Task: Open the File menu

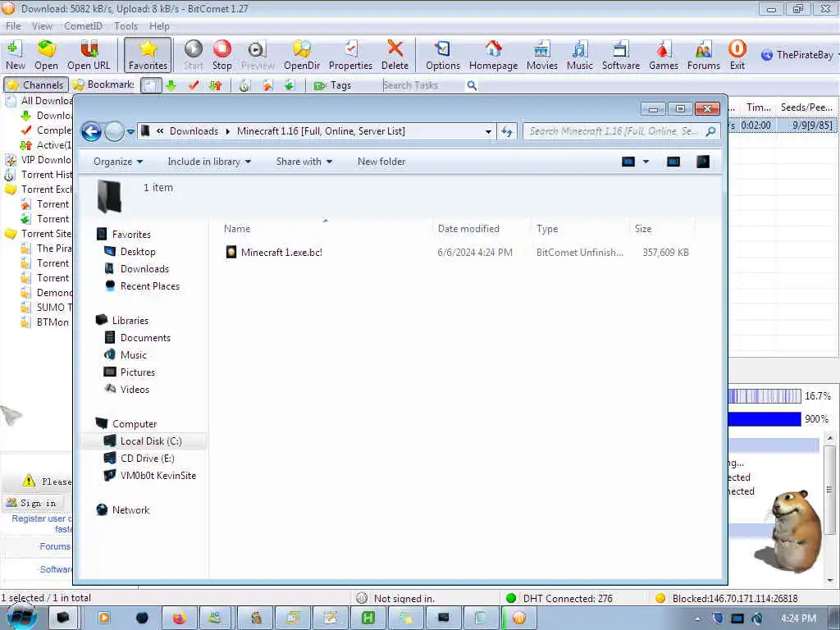Action: click(13, 25)
